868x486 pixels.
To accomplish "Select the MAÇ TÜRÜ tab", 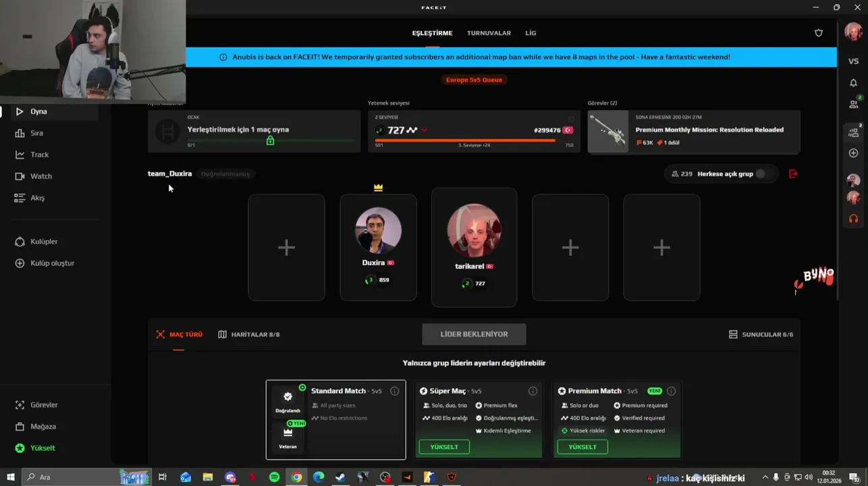I will point(179,334).
